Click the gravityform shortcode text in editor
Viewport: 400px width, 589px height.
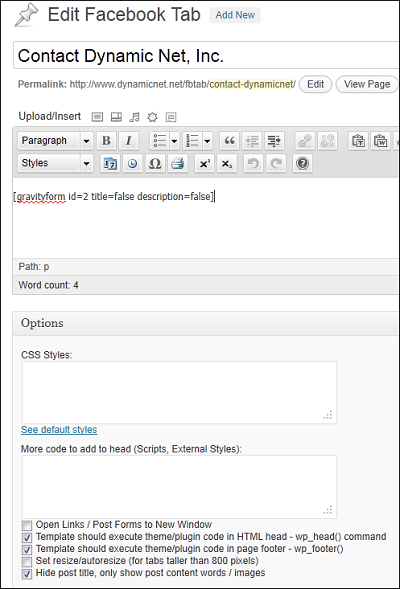point(114,196)
